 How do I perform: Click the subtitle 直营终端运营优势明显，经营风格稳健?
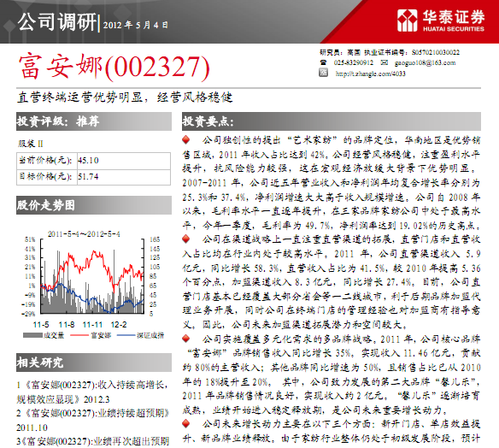tap(125, 97)
